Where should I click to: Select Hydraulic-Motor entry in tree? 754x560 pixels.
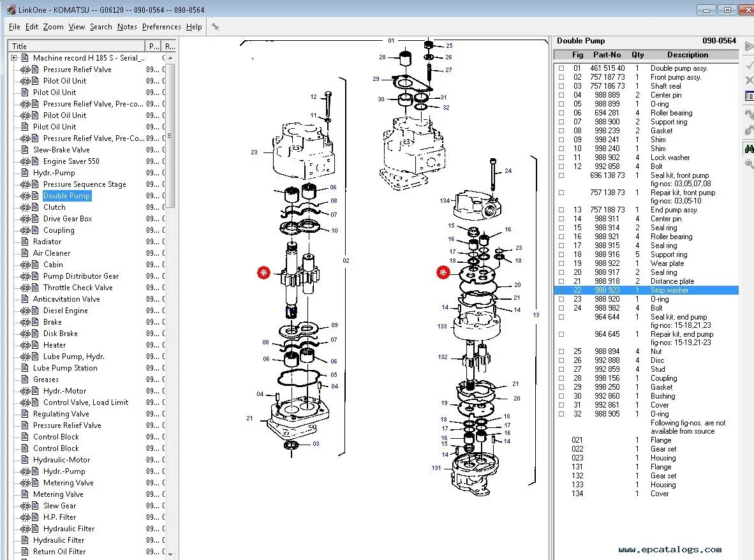(61, 460)
